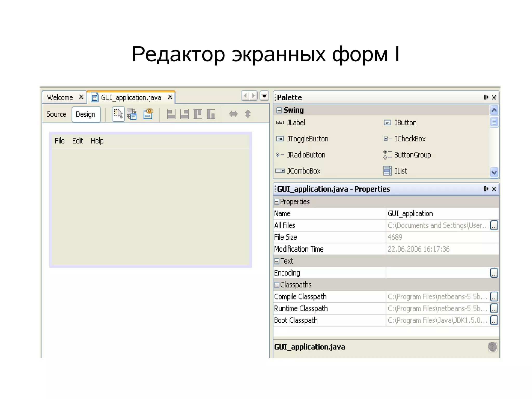Screen dimensions: 532x399
Task: Align top in row icon
Action: pyautogui.click(x=198, y=114)
